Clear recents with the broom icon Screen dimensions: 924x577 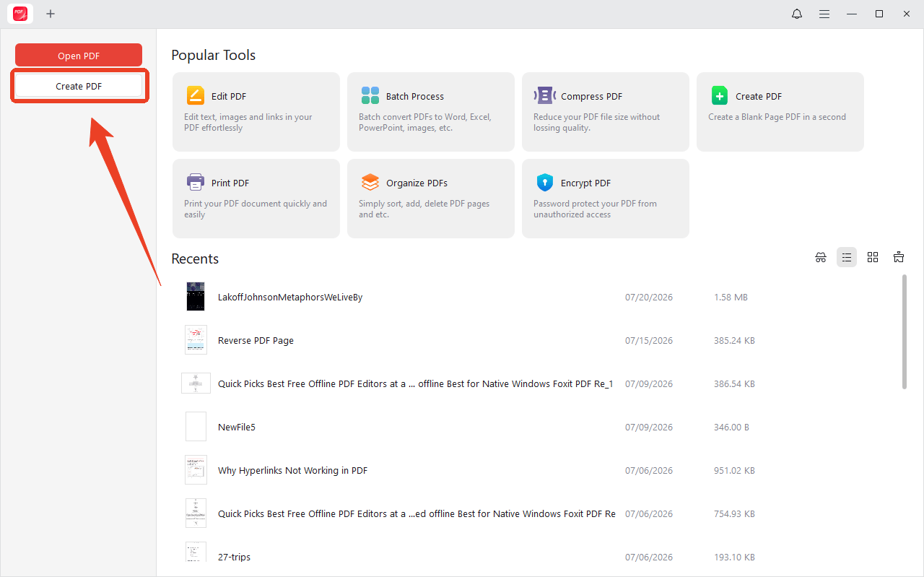click(899, 257)
